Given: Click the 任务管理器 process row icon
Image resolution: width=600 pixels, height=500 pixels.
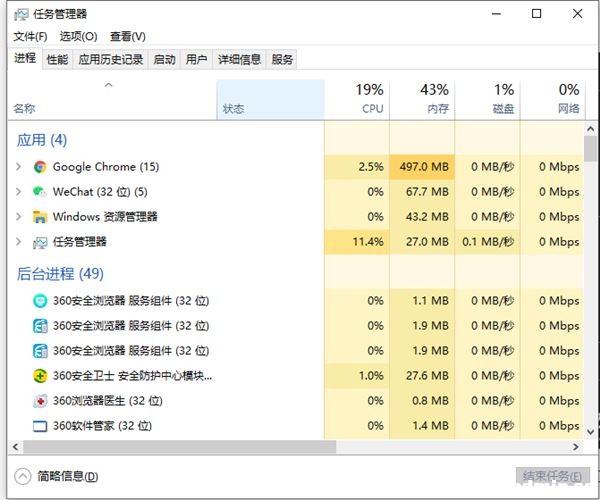Looking at the screenshot, I should pos(40,242).
